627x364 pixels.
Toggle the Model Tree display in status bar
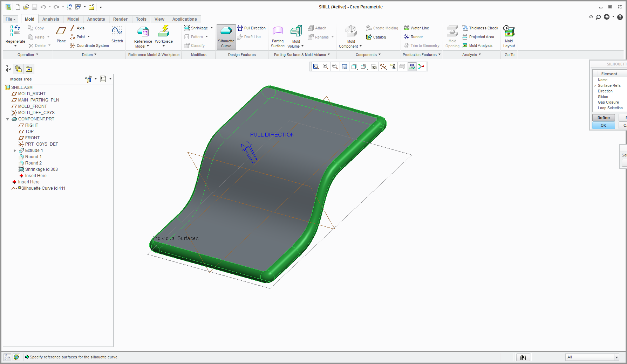tap(7, 357)
